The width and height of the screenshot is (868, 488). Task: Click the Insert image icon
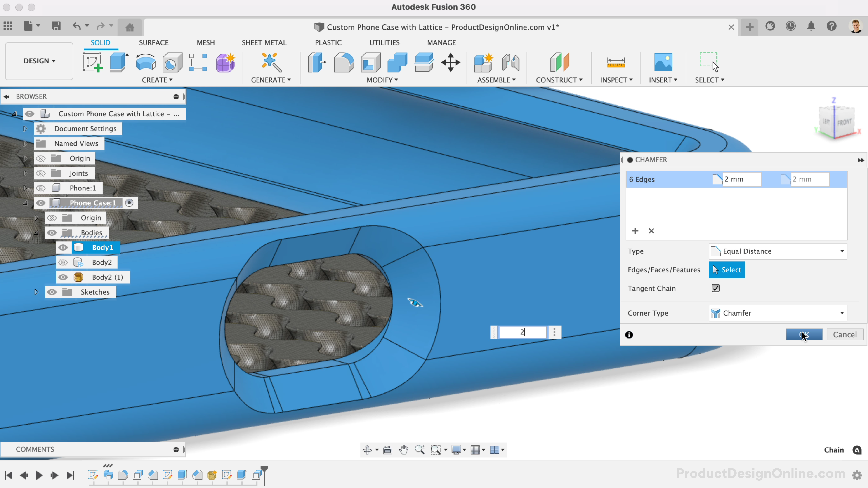(663, 62)
